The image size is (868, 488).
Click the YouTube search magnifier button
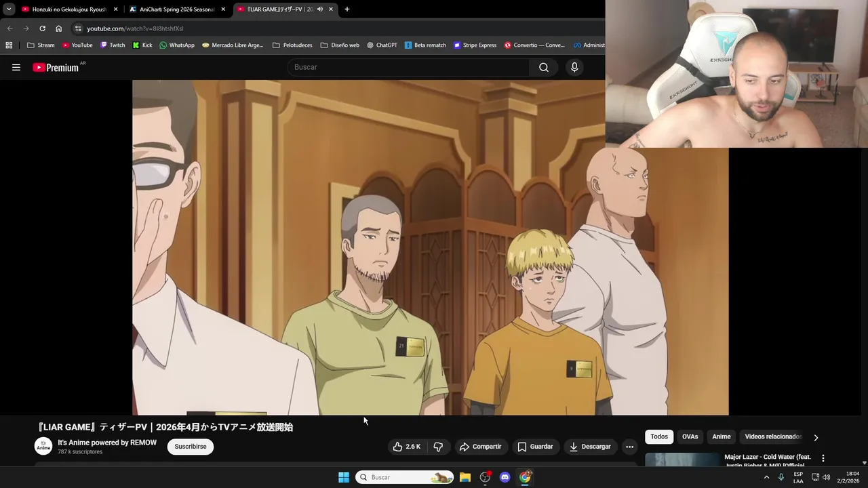pyautogui.click(x=544, y=67)
